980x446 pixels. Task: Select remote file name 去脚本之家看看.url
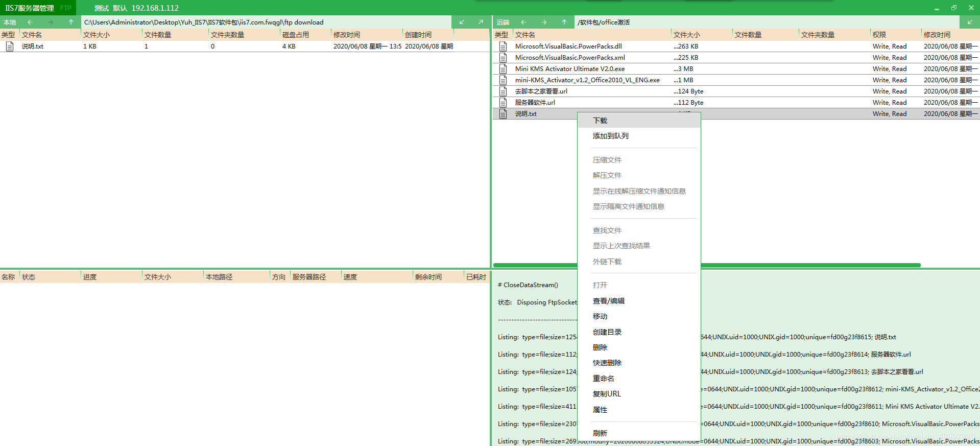coord(541,91)
